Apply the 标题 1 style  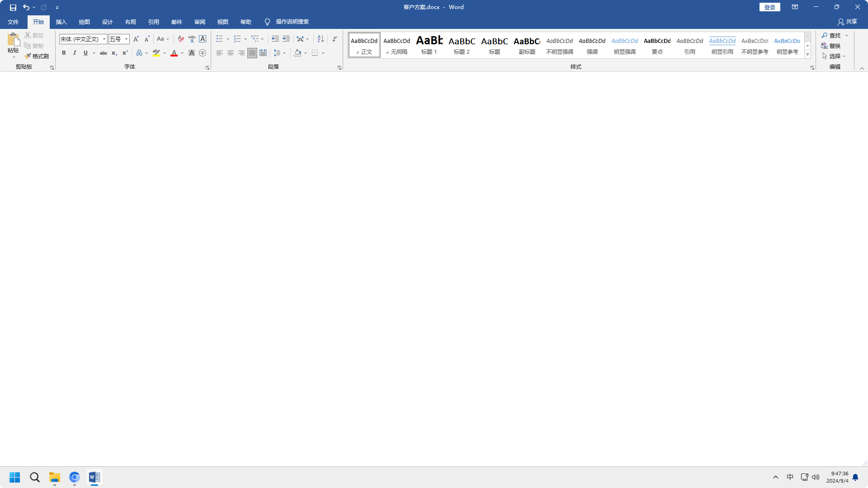click(x=429, y=45)
